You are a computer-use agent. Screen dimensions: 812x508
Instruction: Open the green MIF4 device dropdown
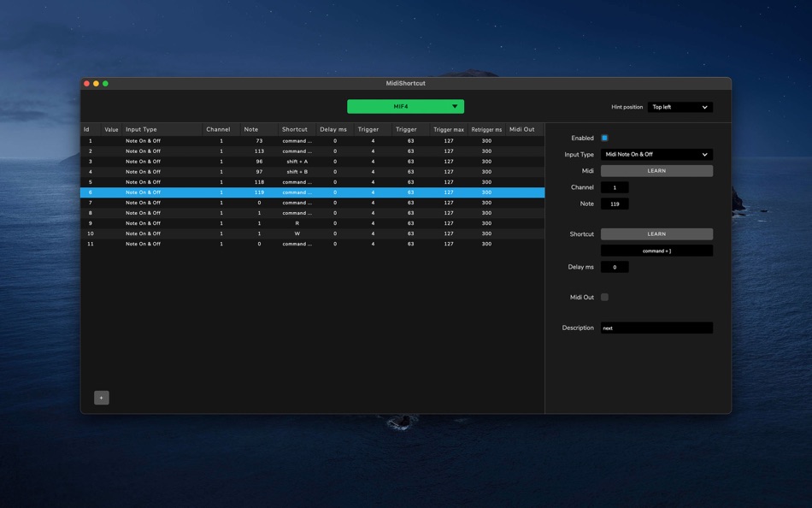click(405, 106)
